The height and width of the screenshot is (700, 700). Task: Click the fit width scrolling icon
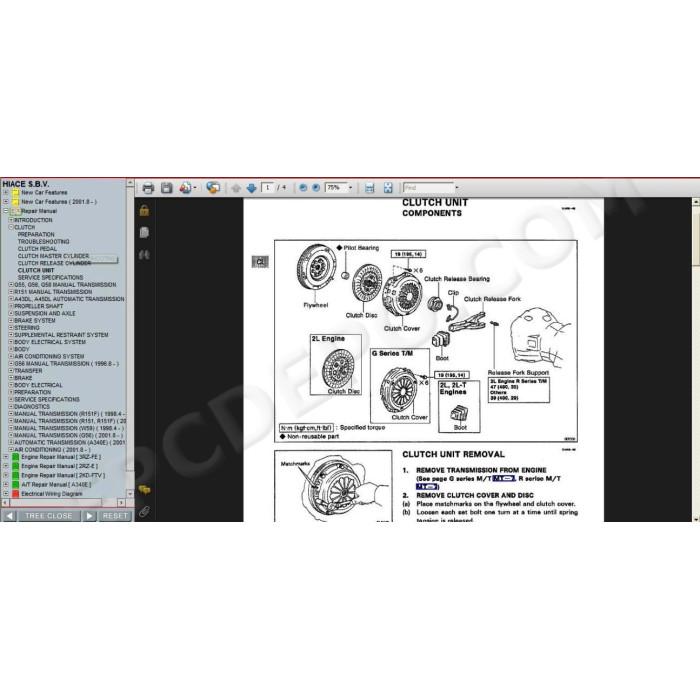pos(369,188)
